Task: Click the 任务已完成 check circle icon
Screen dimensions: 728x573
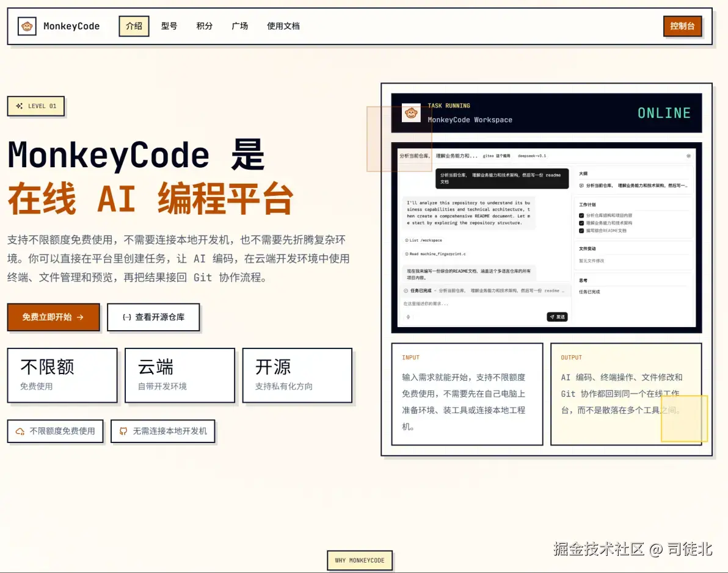Action: 406,291
